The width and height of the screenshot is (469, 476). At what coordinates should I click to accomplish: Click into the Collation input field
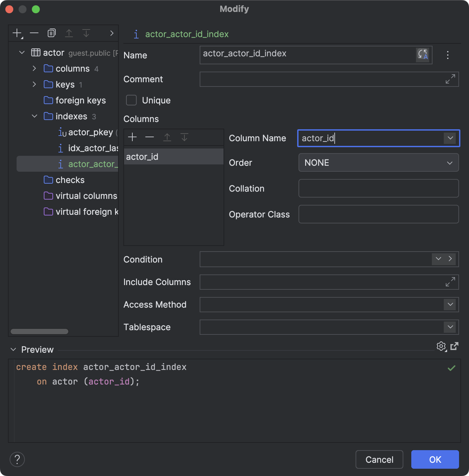tap(378, 188)
